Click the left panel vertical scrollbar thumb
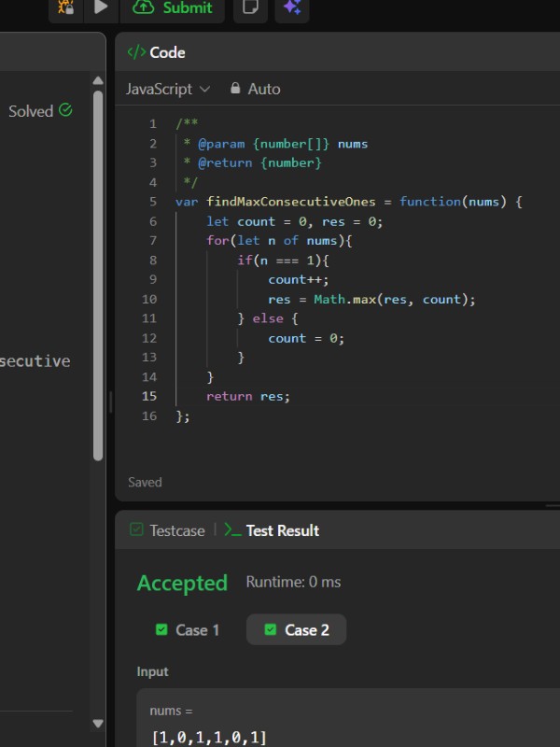This screenshot has width=560, height=747. [x=98, y=275]
